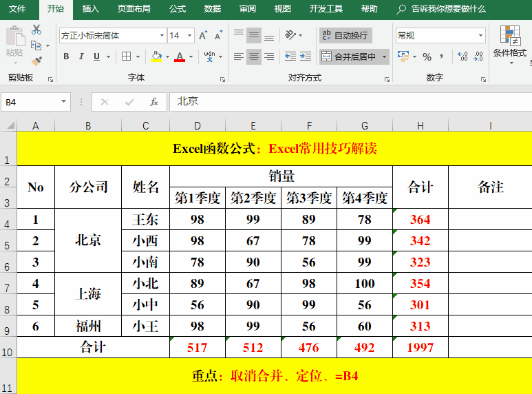Click the Name Box showing B4
Screen dimensions: 532x394
pos(31,102)
